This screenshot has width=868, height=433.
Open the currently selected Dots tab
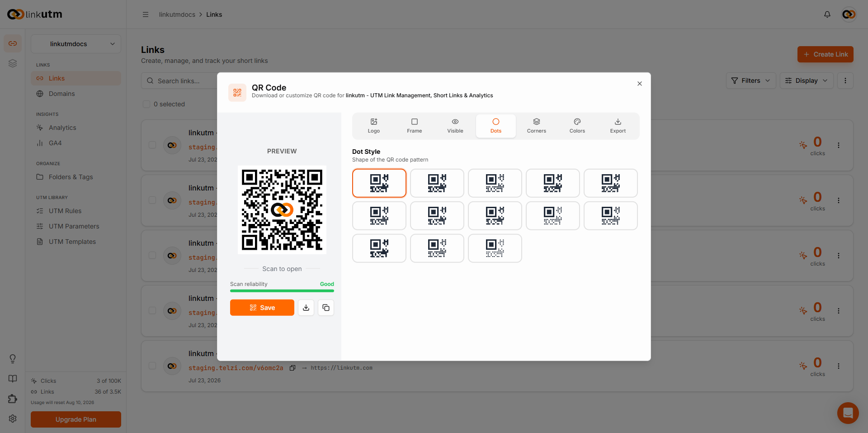tap(495, 126)
